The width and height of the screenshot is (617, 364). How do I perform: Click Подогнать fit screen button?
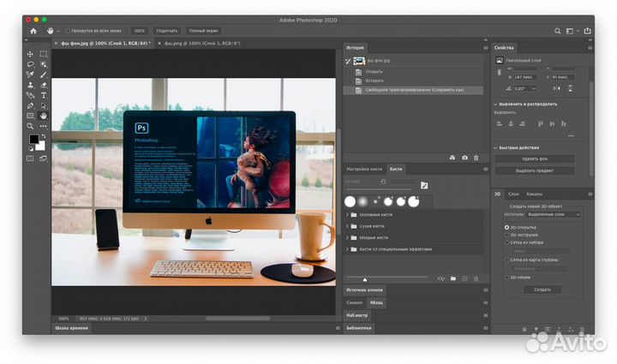click(167, 31)
